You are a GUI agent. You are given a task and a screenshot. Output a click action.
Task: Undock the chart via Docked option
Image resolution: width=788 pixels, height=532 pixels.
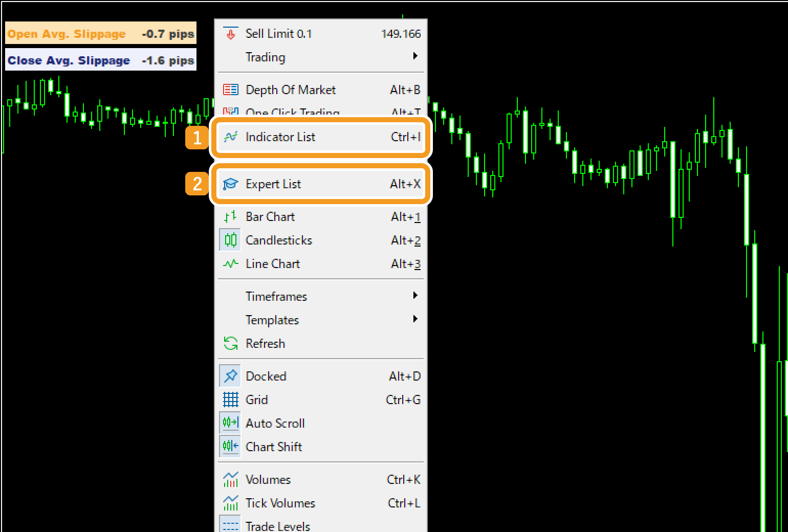[266, 376]
